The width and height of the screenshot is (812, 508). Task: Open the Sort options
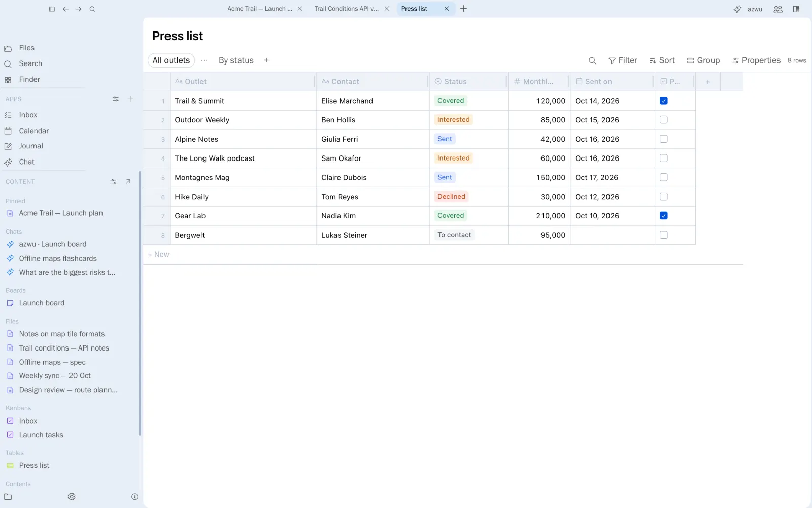(662, 60)
